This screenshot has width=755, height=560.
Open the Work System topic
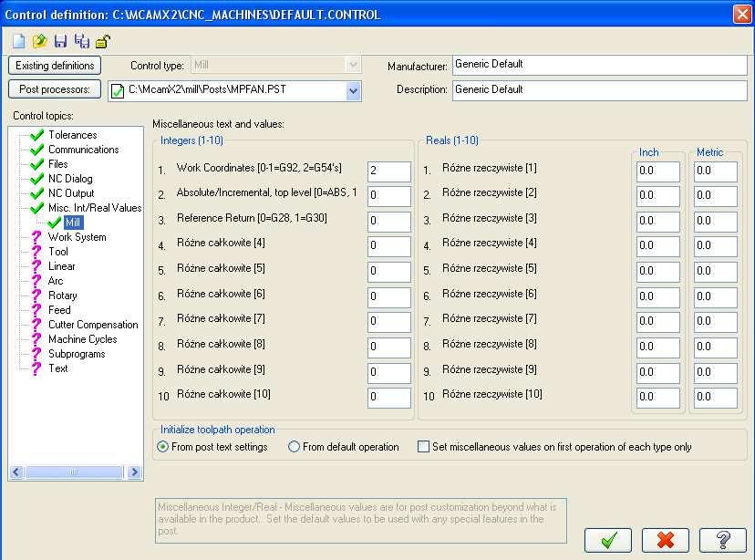click(77, 237)
